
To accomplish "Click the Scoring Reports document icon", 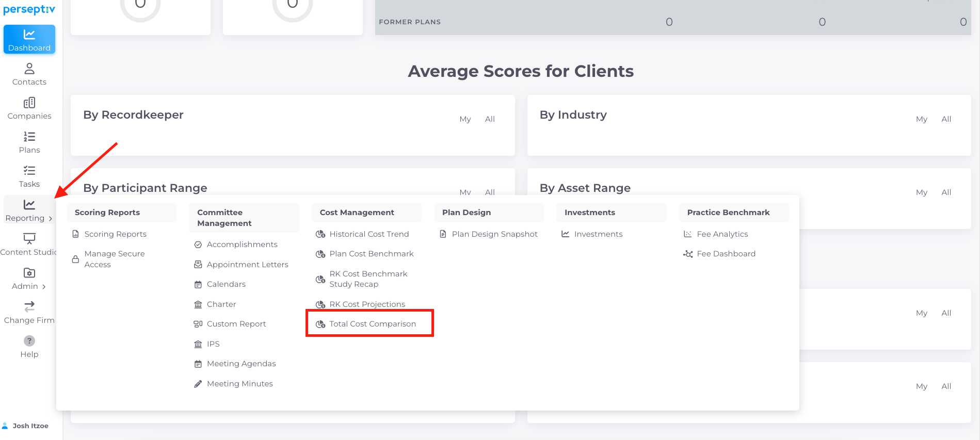I will (x=76, y=234).
